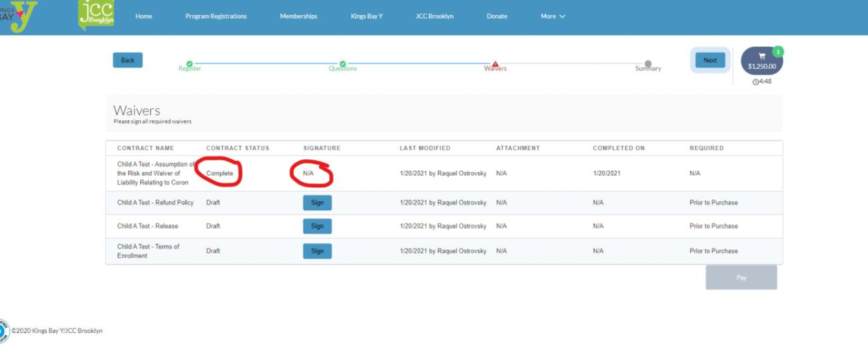Viewport: 868px width, 348px height.
Task: Click the 1/20/2021 completed-on date cell
Action: pos(606,173)
